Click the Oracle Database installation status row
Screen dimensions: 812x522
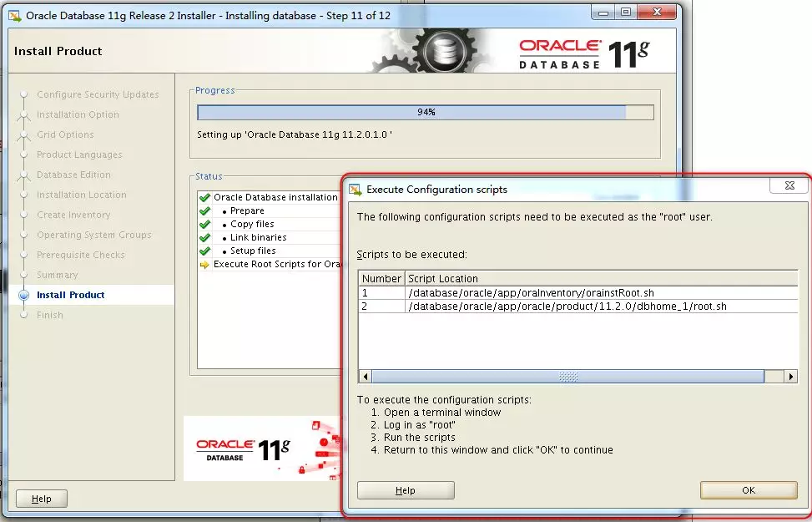tap(270, 197)
